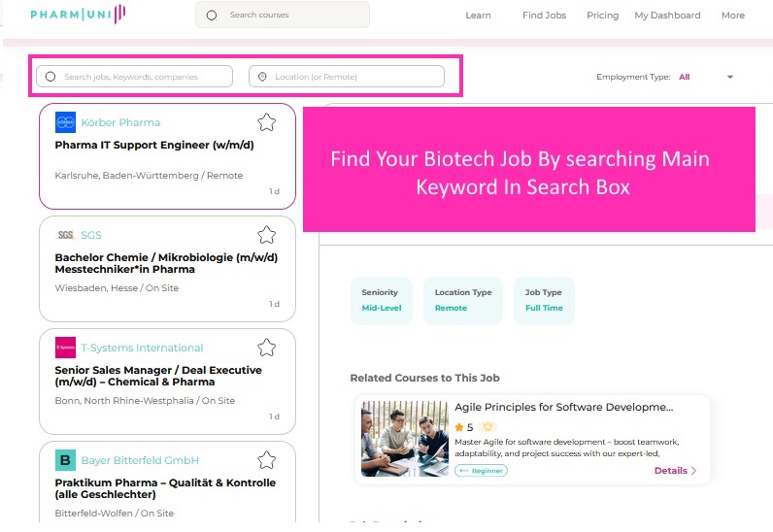Select Bachelor Chemie / Mikrobiologie job title
Image resolution: width=773 pixels, height=532 pixels.
click(166, 263)
